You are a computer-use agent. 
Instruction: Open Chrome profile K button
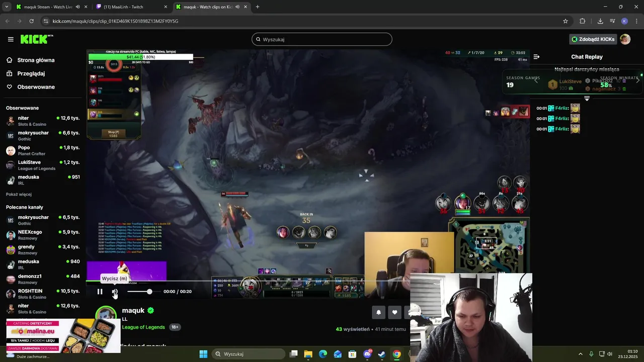click(x=624, y=21)
